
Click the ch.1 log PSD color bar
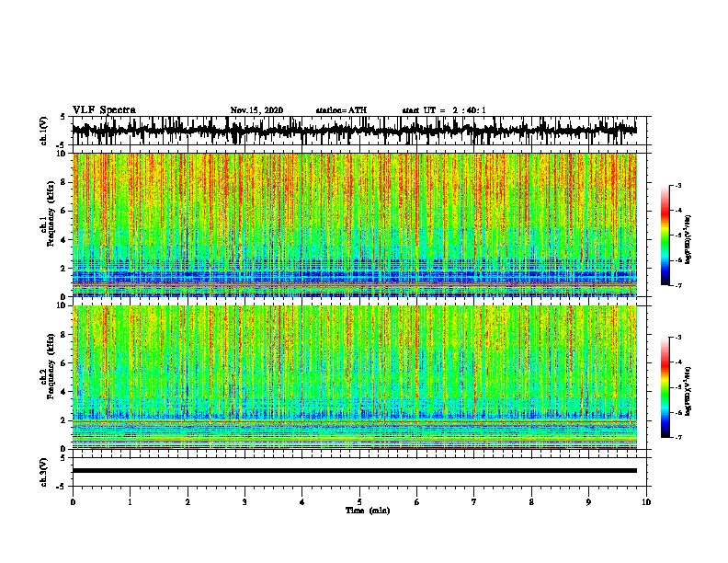point(665,236)
